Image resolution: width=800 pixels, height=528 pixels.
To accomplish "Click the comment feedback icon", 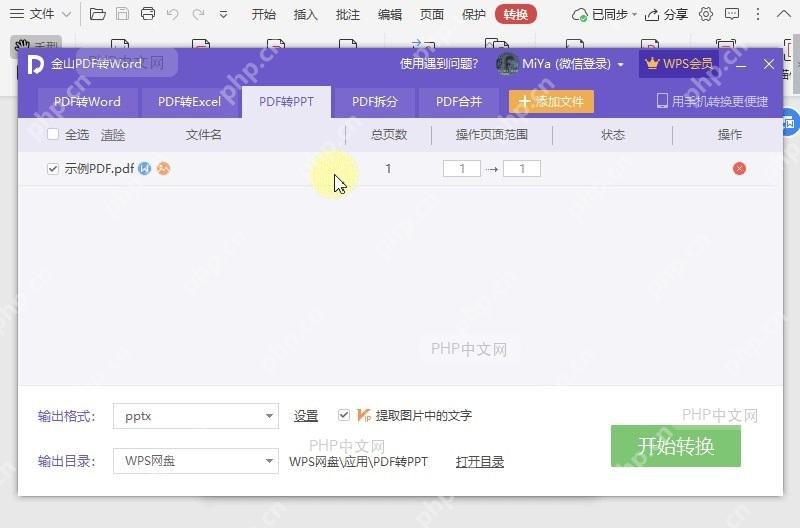I will 732,14.
